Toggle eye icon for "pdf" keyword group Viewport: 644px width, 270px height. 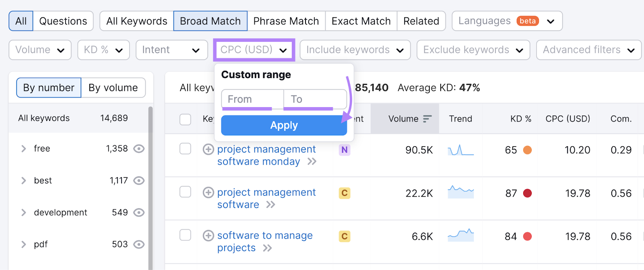click(139, 244)
